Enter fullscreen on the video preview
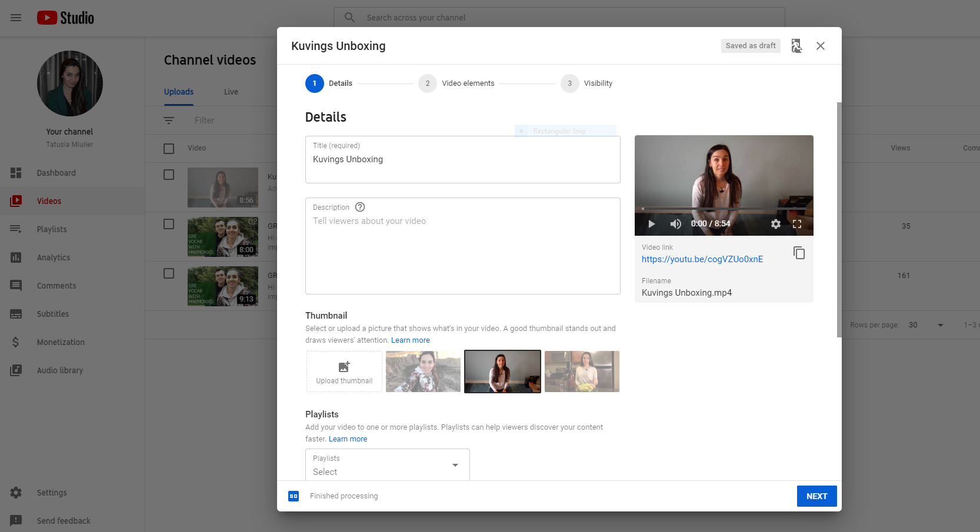The width and height of the screenshot is (980, 532). (x=797, y=224)
